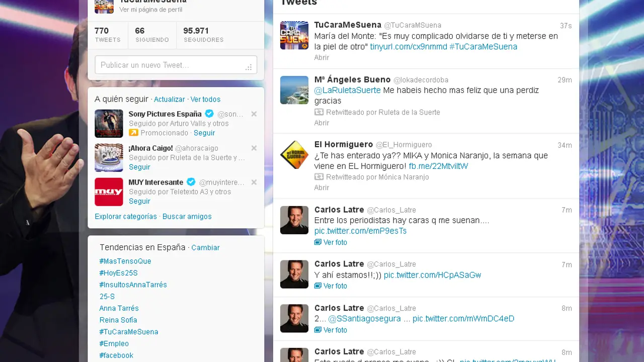Open the 95.971 Seguidores stat tab

pos(203,35)
